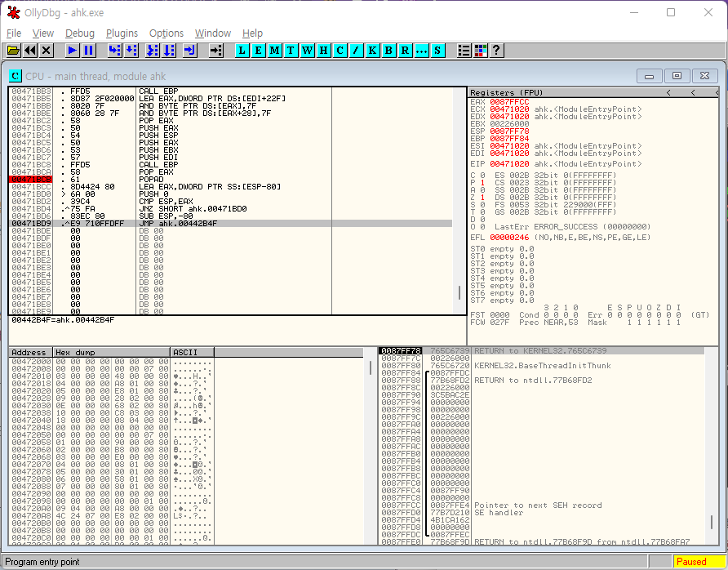Click the stack pane vertical scrollbar thumb
Screen dimensions: 728x570
(x=712, y=522)
